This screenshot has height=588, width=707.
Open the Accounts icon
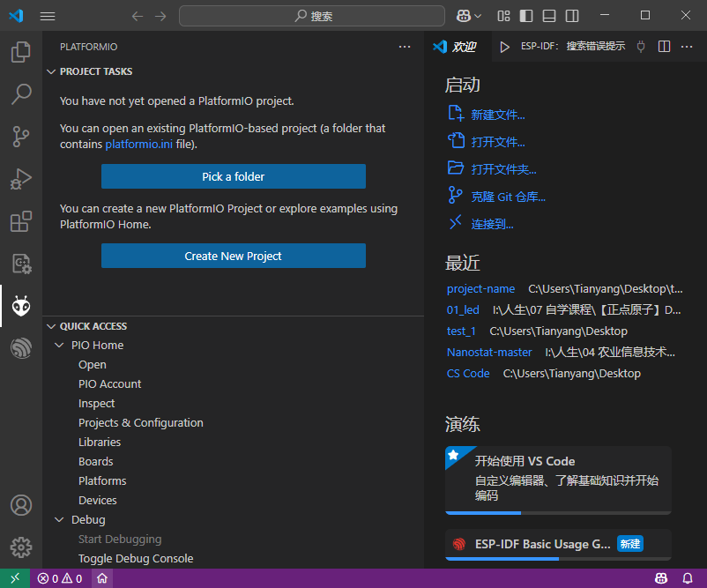pos(21,505)
